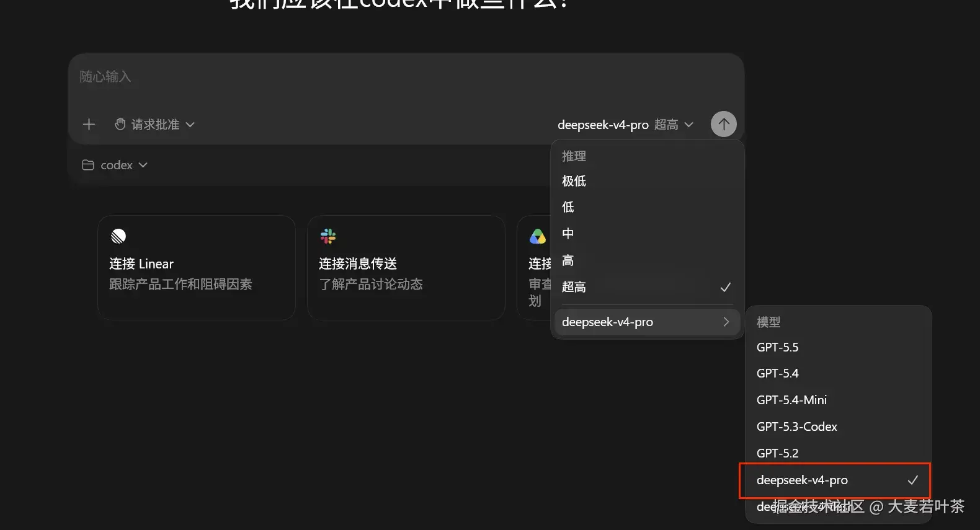Open the 请求批准 approval mode dropdown
The image size is (980, 530).
(155, 125)
